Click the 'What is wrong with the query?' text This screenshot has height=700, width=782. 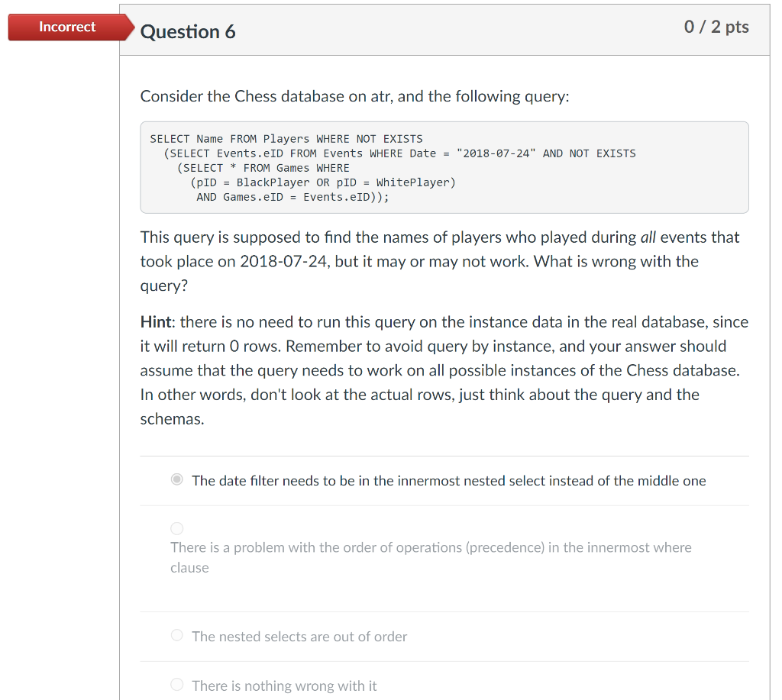419,273
